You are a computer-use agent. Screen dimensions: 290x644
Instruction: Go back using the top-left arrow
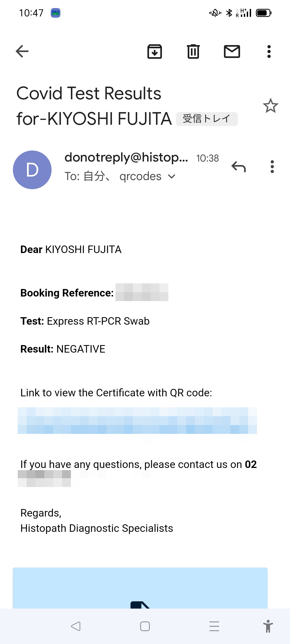click(22, 51)
